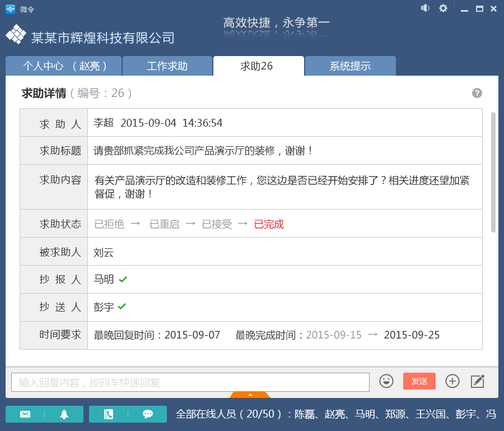Open the mail envelope icon

[x=25, y=414]
